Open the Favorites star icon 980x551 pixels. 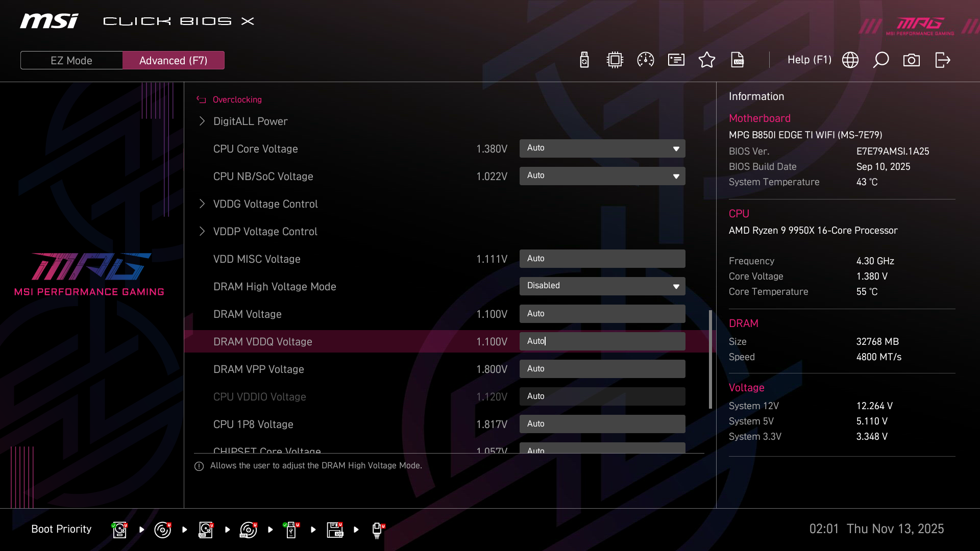(707, 60)
